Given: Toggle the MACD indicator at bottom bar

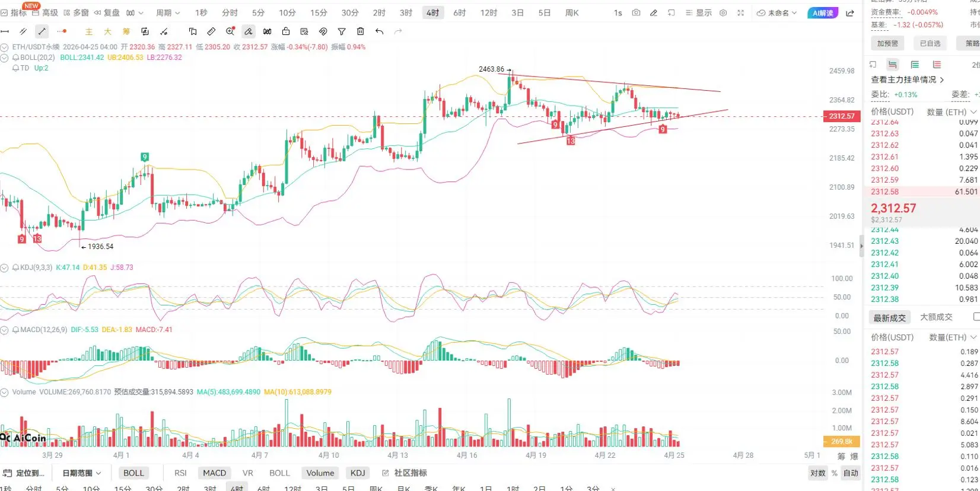Looking at the screenshot, I should [x=214, y=473].
